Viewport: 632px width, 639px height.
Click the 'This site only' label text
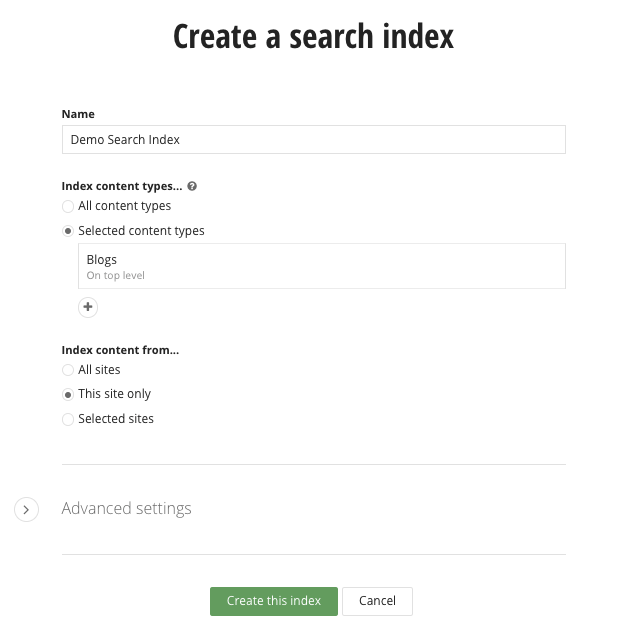[x=114, y=394]
